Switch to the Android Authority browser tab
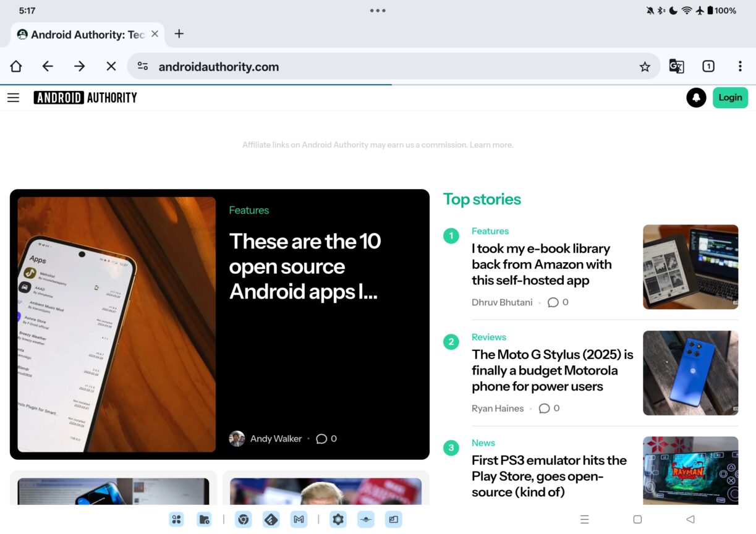This screenshot has height=534, width=756. 83,34
